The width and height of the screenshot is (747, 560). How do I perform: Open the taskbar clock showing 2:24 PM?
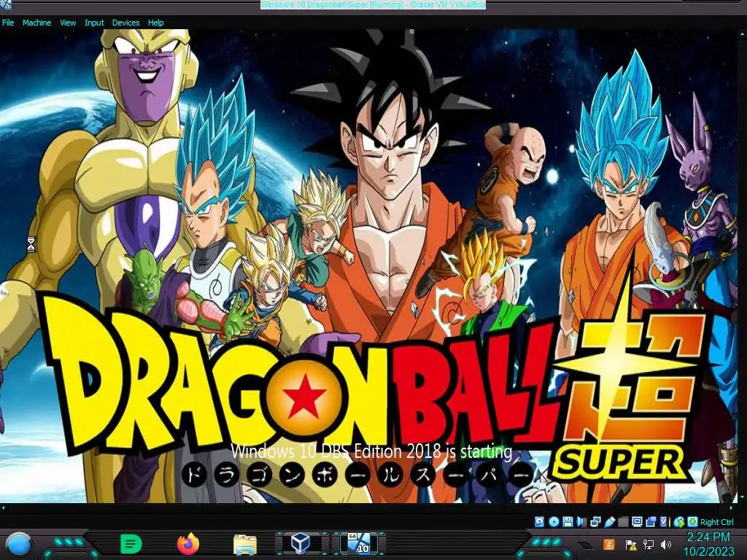pos(708,544)
